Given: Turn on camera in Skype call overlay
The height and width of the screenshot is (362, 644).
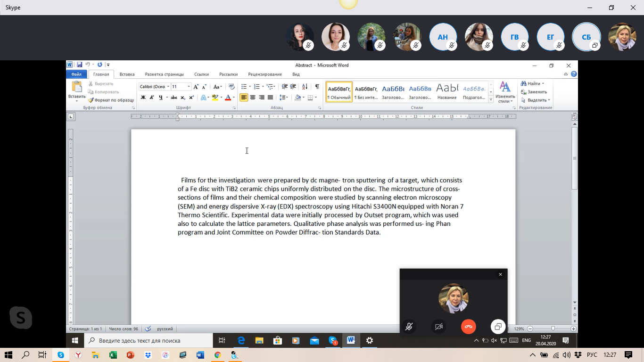Looking at the screenshot, I should tap(439, 327).
